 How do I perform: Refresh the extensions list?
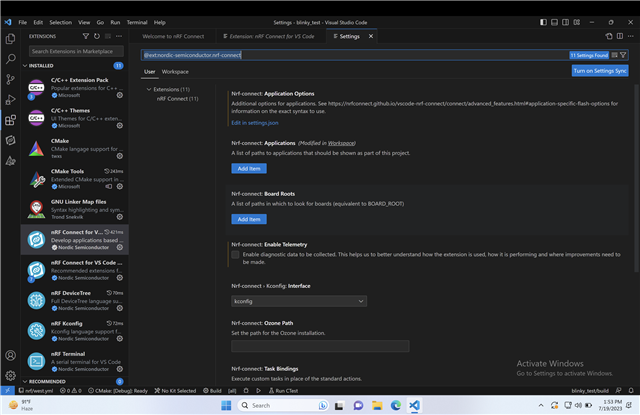tap(97, 36)
